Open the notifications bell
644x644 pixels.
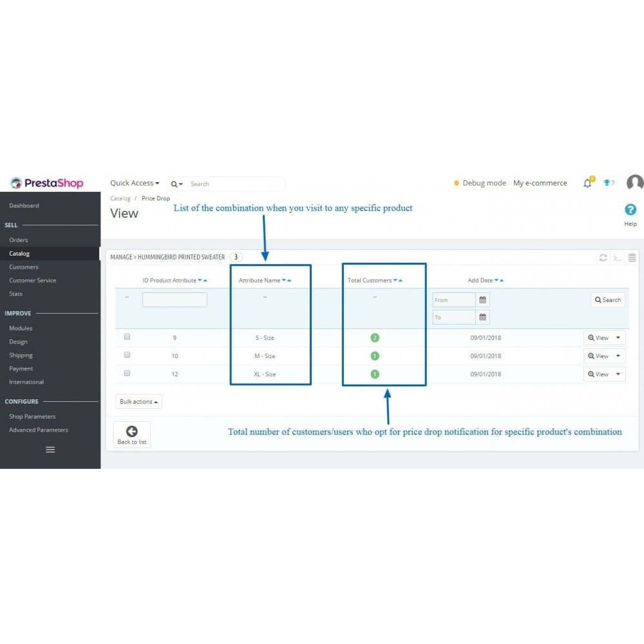[x=588, y=183]
